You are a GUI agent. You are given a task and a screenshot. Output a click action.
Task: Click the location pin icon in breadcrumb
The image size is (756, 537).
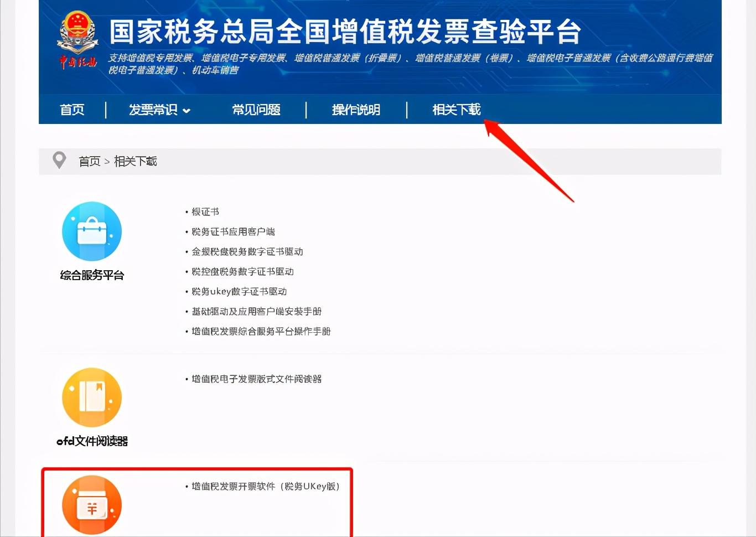tap(59, 161)
